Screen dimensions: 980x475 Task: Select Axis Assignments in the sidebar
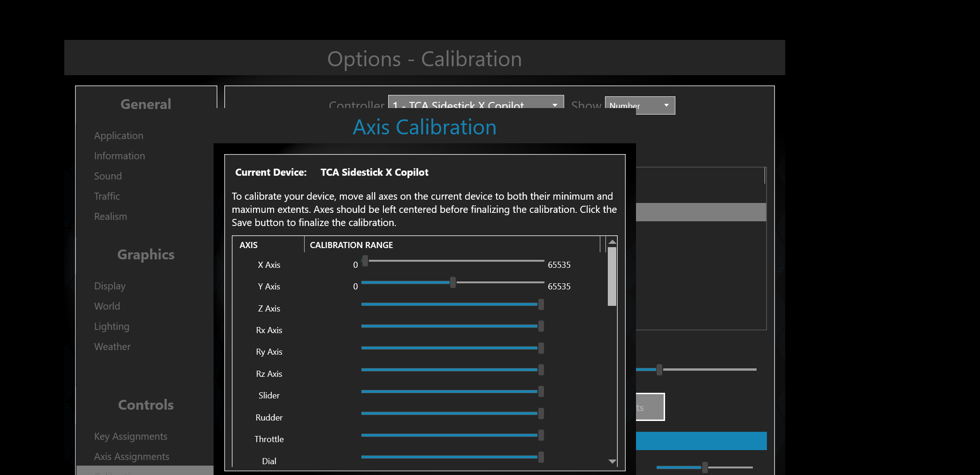131,457
